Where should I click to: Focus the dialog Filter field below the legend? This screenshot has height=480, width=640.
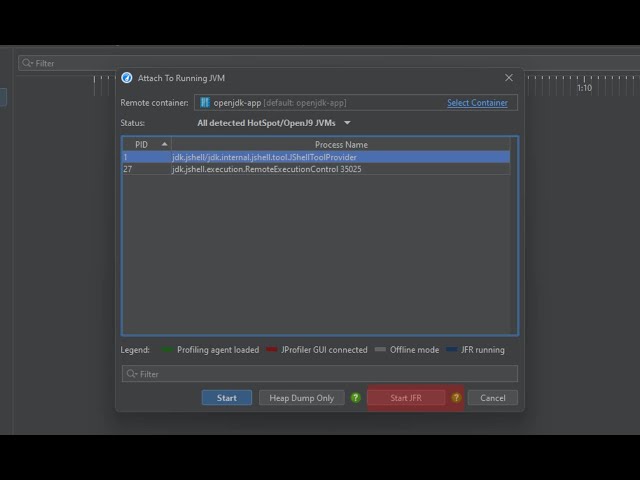pos(320,374)
